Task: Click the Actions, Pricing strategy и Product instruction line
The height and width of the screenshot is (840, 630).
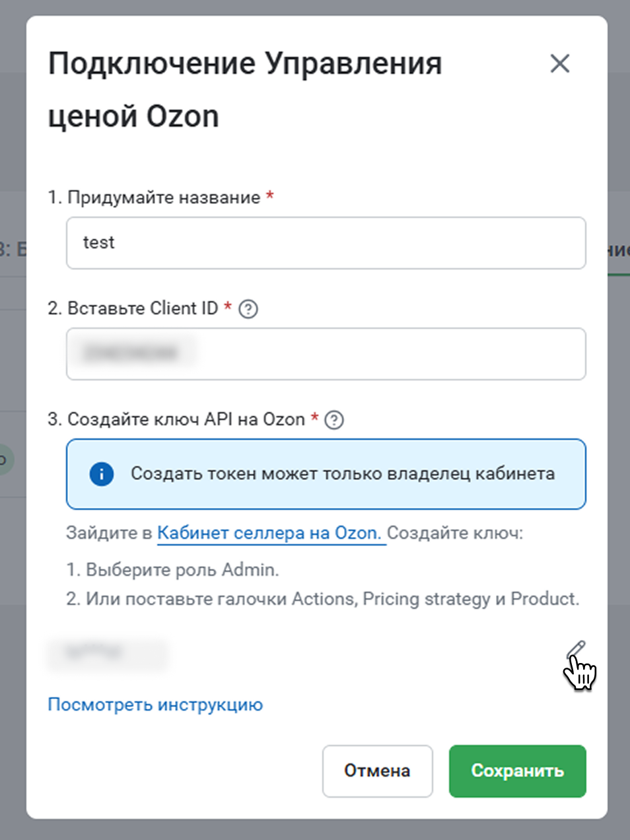Action: pyautogui.click(x=323, y=599)
